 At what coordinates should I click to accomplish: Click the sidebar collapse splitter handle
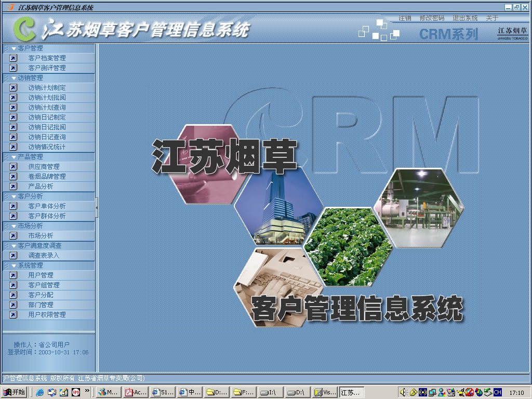tap(97, 207)
